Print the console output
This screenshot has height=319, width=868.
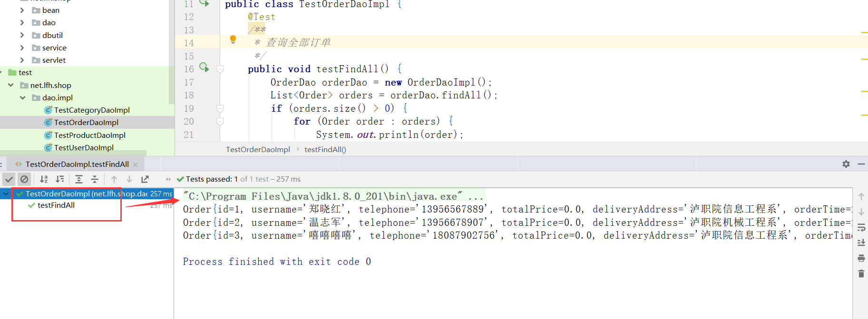click(x=861, y=258)
